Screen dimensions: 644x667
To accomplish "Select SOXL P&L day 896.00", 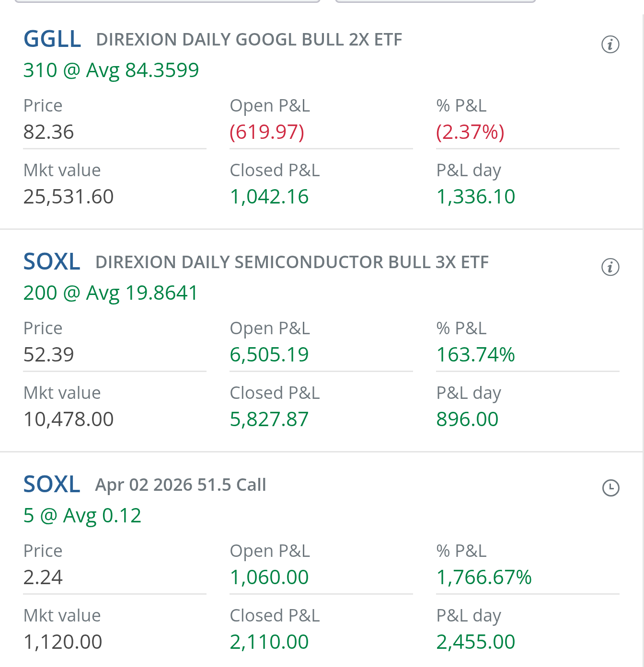I will pyautogui.click(x=467, y=419).
